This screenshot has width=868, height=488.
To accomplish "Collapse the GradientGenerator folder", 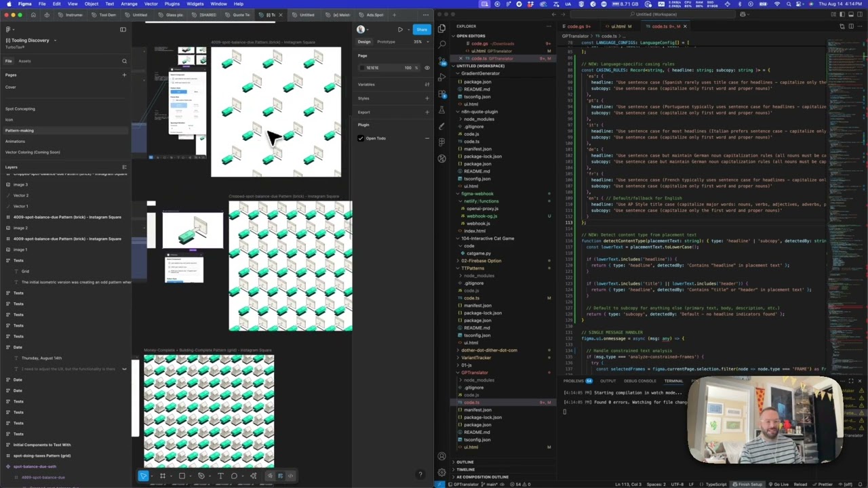I will (480, 73).
